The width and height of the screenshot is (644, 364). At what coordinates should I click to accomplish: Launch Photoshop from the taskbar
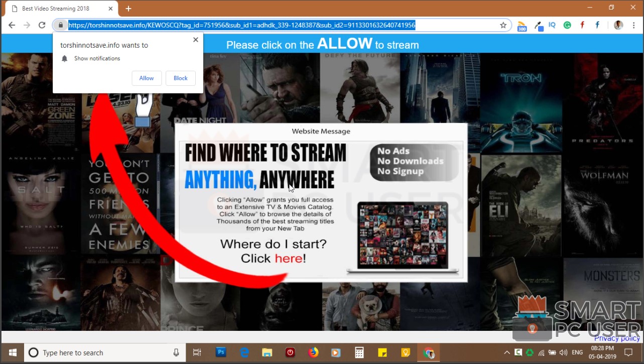tap(220, 352)
